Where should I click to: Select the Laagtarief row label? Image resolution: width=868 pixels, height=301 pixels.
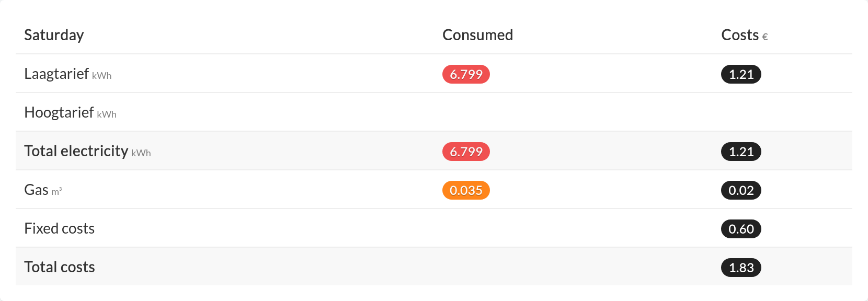point(56,74)
